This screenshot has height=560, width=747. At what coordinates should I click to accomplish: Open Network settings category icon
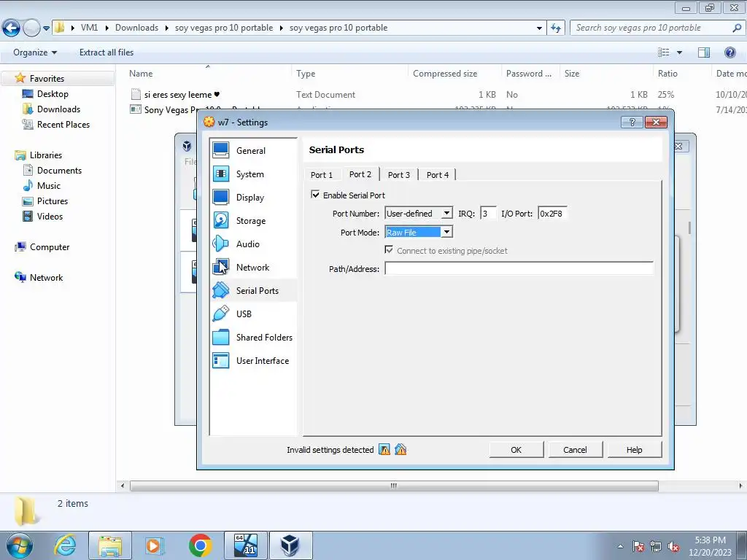pyautogui.click(x=220, y=267)
